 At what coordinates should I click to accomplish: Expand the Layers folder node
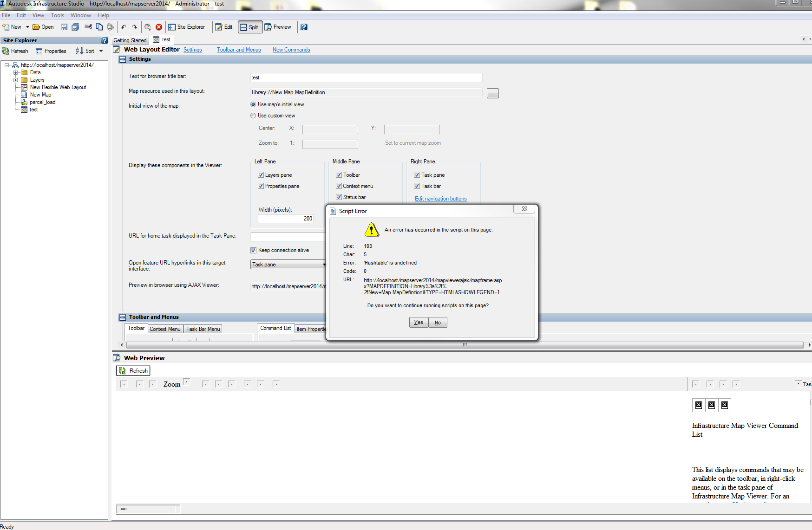(15, 80)
